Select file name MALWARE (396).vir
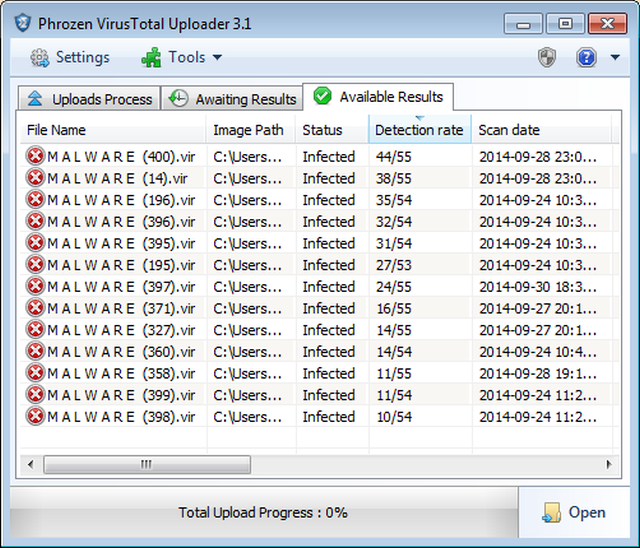Viewport: 640px width, 548px height. (x=121, y=222)
